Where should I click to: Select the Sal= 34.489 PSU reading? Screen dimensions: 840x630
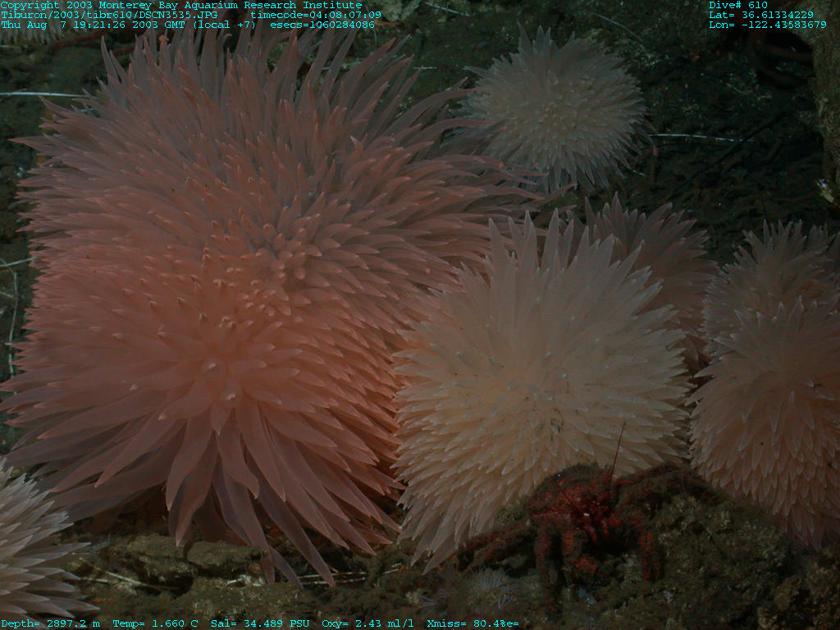click(260, 623)
